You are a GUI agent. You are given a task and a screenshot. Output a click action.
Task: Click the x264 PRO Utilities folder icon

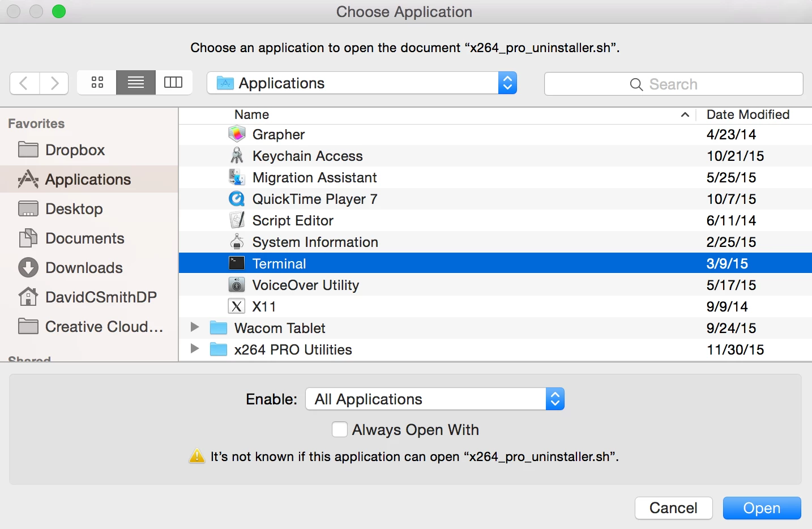(x=219, y=349)
